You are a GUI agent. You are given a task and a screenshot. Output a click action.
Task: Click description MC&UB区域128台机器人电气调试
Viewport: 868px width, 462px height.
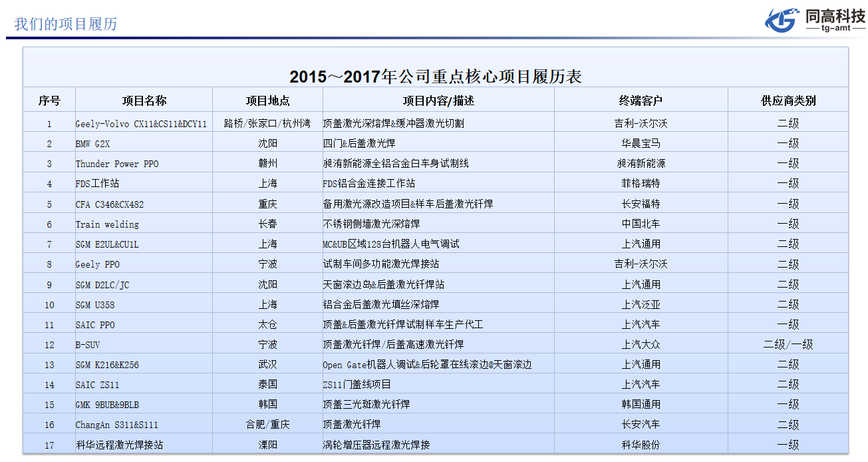(391, 244)
